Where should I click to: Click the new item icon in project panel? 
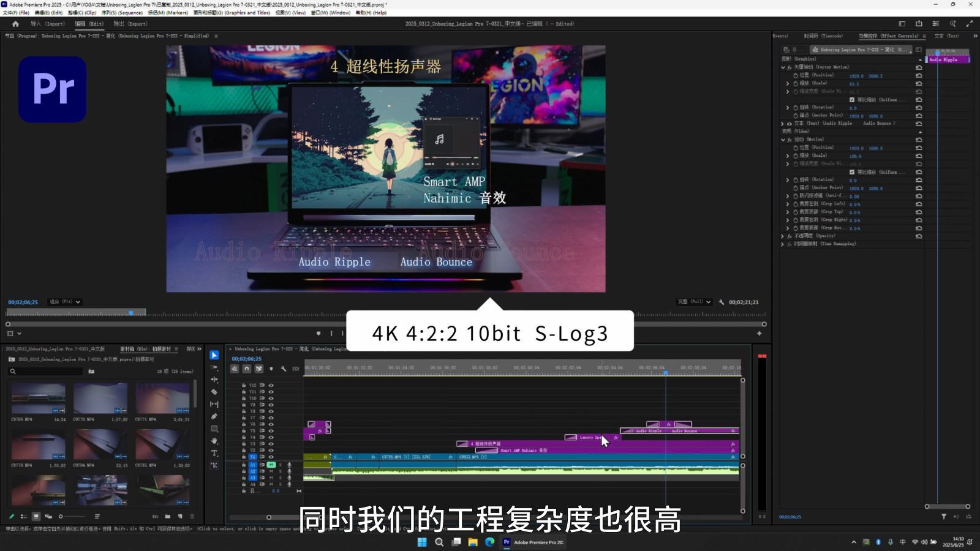[x=180, y=517]
